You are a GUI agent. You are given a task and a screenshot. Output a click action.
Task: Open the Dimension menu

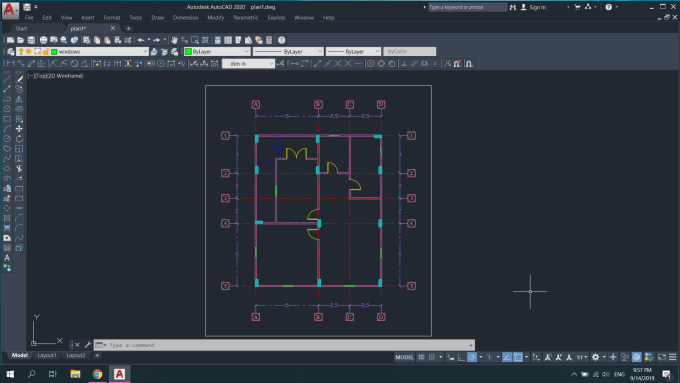click(x=185, y=18)
